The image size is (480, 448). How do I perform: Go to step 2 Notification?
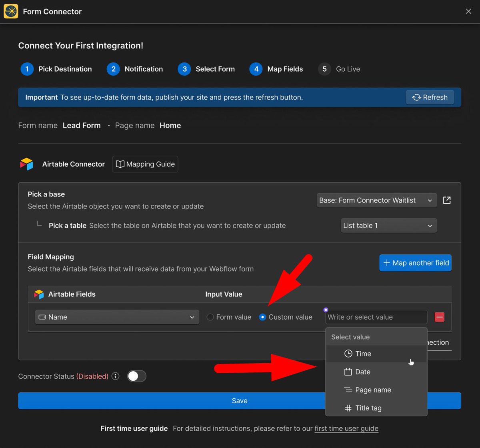pyautogui.click(x=135, y=69)
